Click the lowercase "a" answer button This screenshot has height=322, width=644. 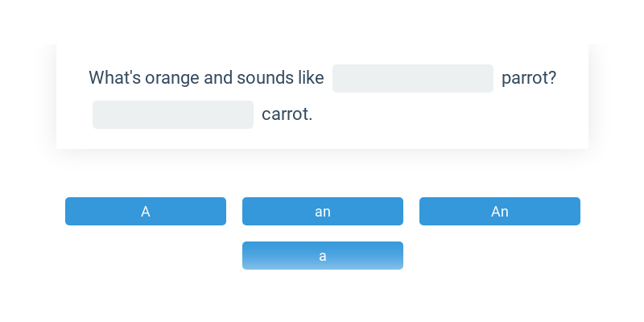click(x=323, y=255)
